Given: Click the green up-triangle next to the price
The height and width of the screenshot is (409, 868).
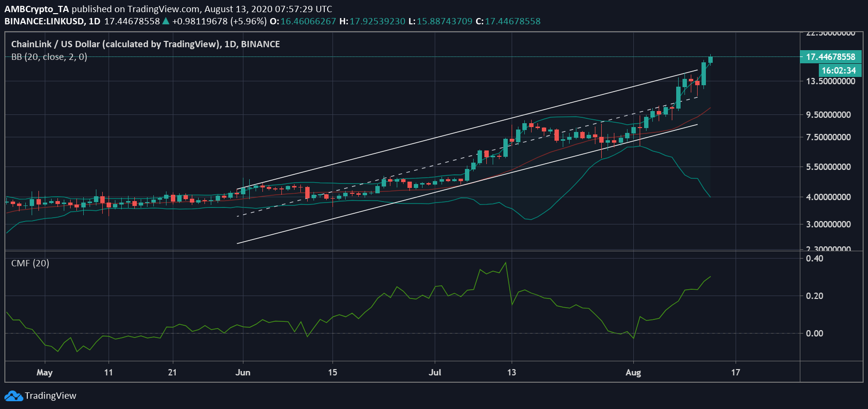Looking at the screenshot, I should tap(166, 21).
